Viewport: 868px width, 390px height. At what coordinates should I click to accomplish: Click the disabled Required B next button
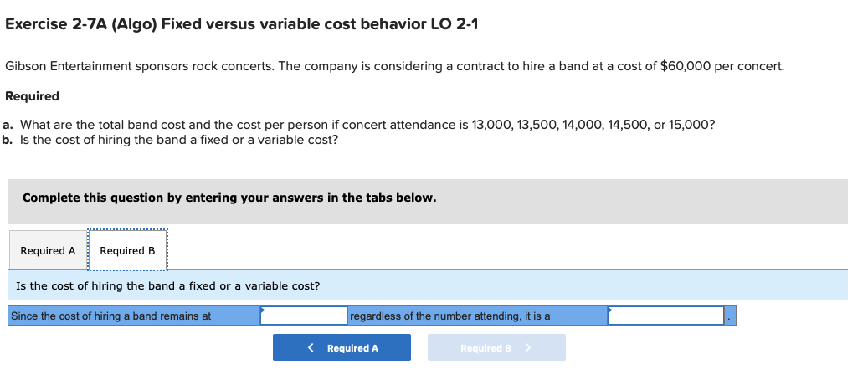click(496, 347)
